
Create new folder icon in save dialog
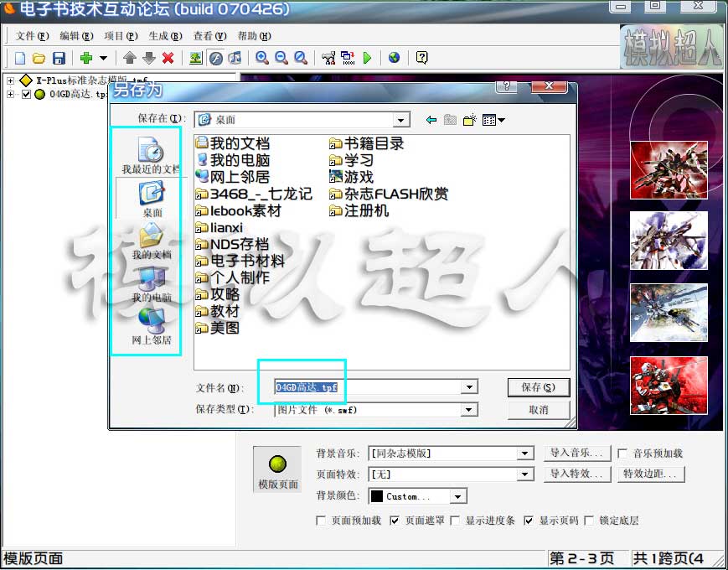point(470,121)
